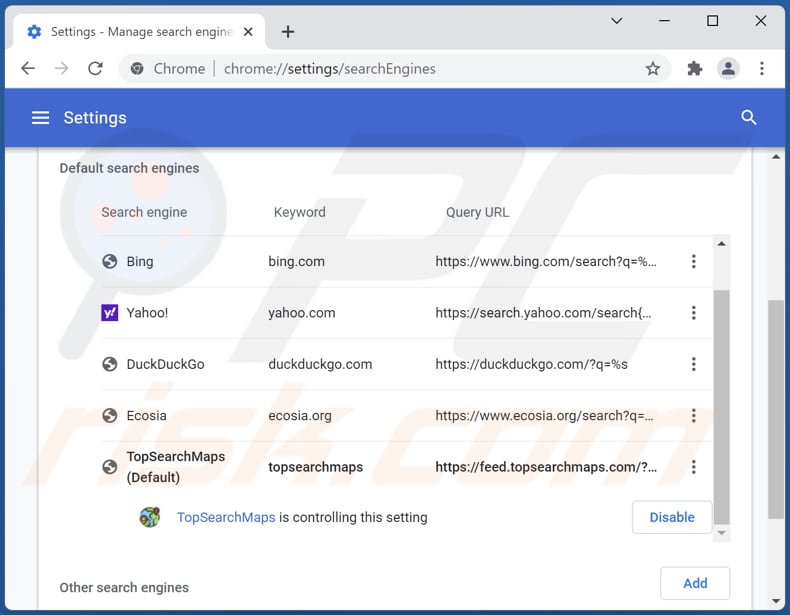790x615 pixels.
Task: Open the Extensions puzzle icon
Action: pyautogui.click(x=695, y=69)
